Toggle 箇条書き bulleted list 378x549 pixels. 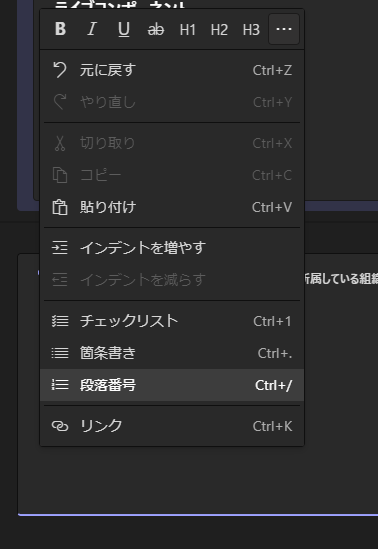(172, 353)
